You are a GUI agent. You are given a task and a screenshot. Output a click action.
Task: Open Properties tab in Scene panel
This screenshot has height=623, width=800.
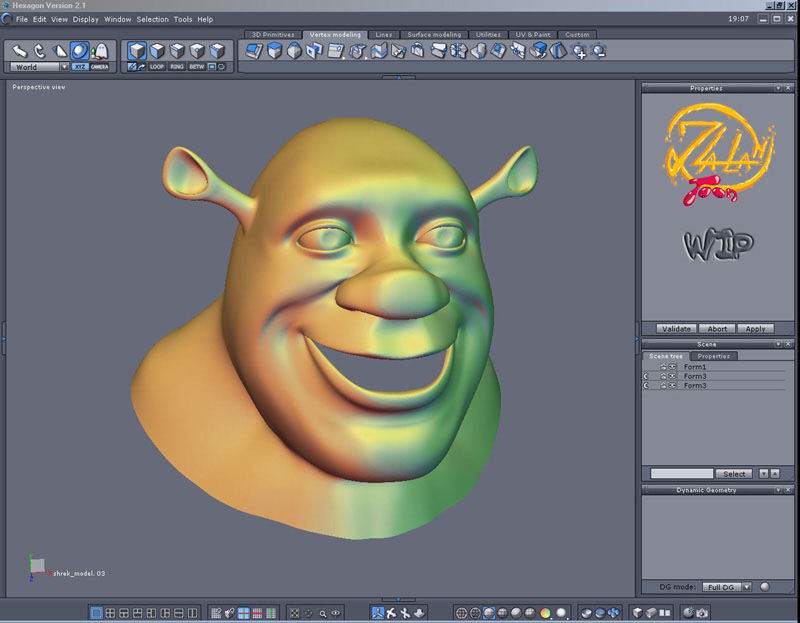coord(713,356)
